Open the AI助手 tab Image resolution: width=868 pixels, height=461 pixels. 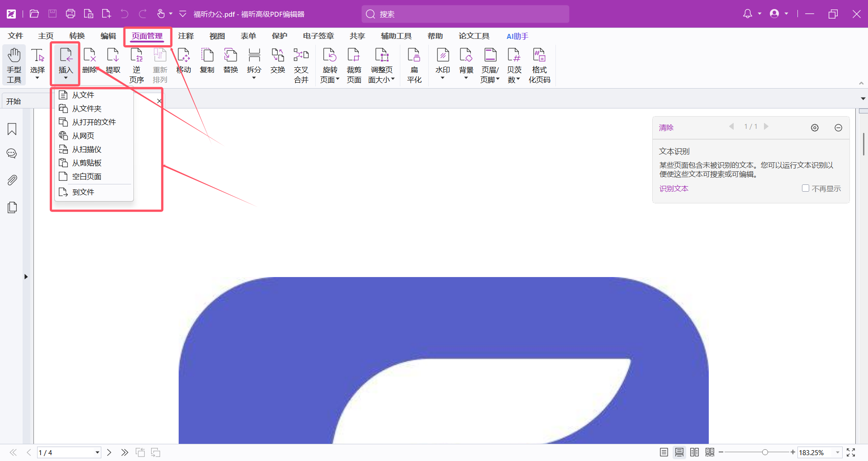(x=517, y=36)
